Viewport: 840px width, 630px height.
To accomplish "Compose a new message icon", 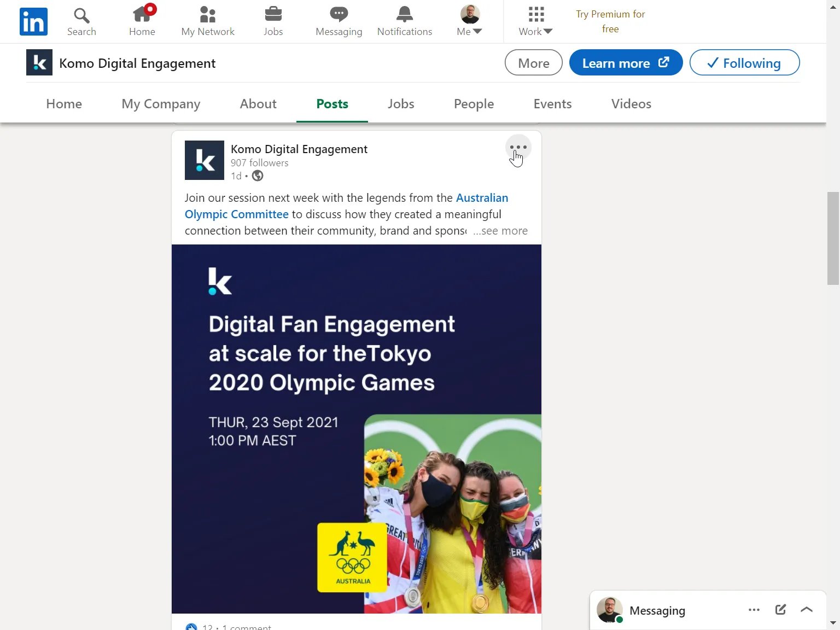I will [780, 609].
